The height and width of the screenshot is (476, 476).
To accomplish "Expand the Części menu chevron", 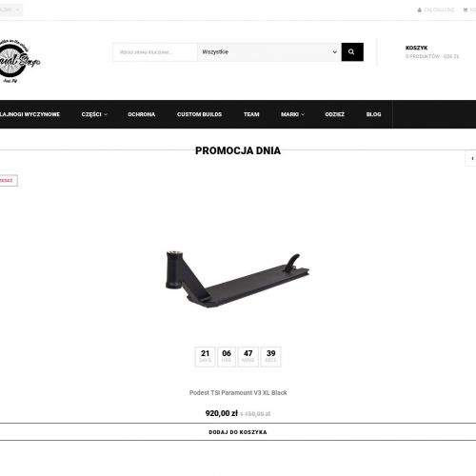I will click(x=106, y=114).
